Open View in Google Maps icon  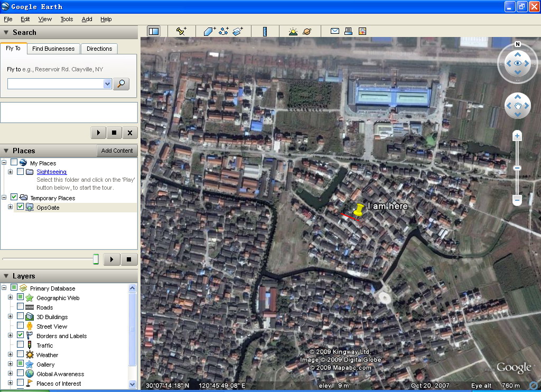coord(362,31)
